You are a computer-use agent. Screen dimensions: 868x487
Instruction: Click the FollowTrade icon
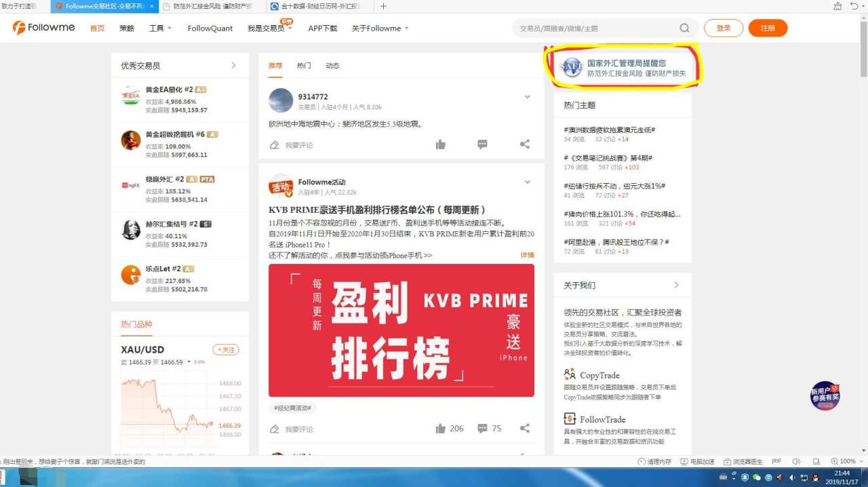(x=570, y=418)
